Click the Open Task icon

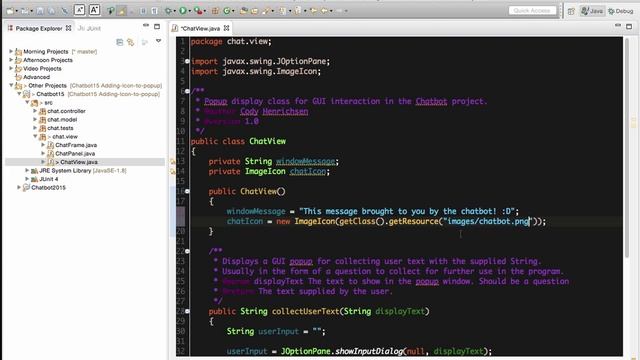[254, 11]
